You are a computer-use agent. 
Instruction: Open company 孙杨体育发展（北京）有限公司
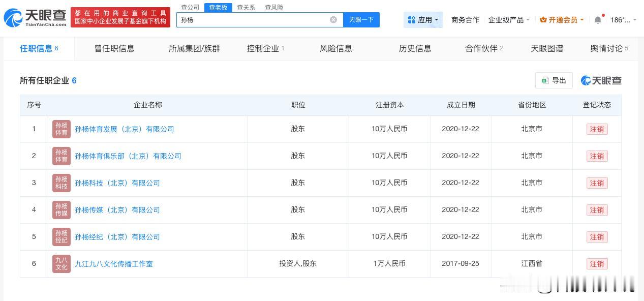[x=125, y=129]
